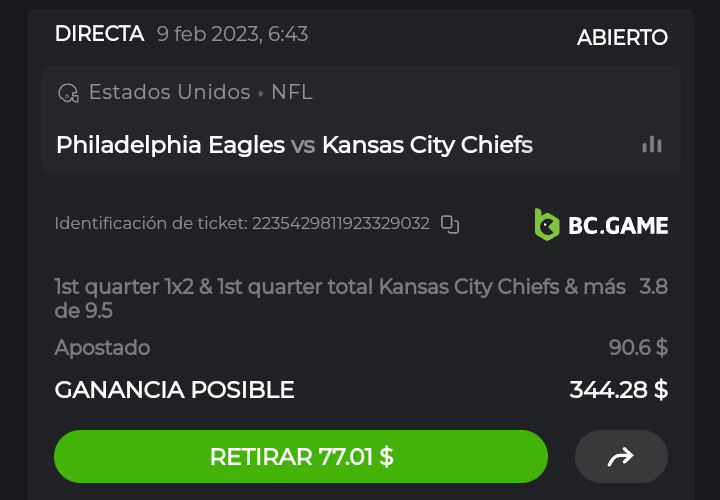
Task: Click the bet date 9 feb 2023
Action: 232,35
